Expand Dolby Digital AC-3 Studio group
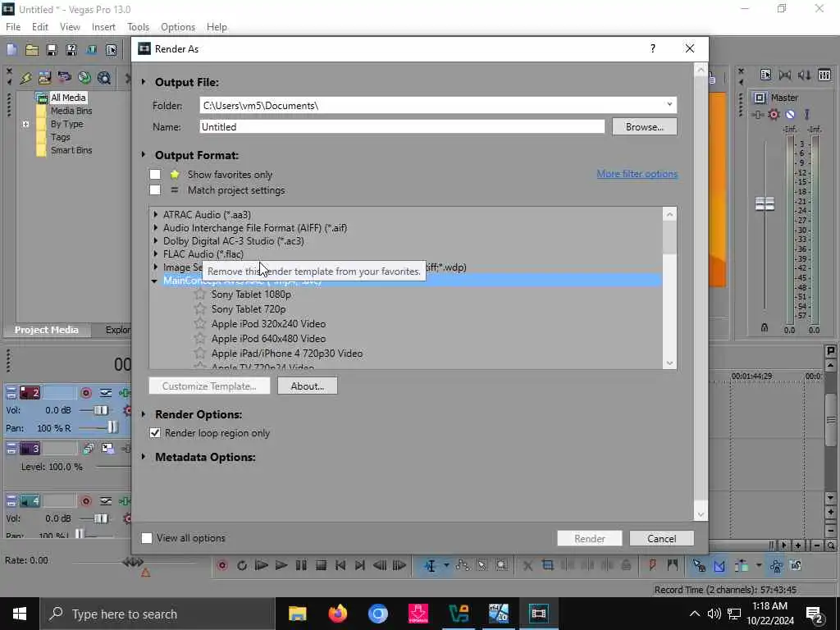The width and height of the screenshot is (840, 630). click(x=155, y=241)
